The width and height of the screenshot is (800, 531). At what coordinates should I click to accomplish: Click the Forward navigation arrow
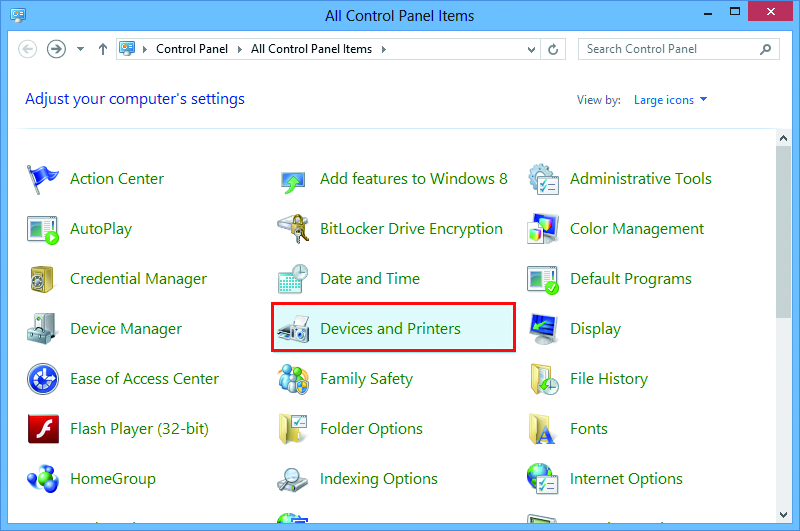(56, 49)
